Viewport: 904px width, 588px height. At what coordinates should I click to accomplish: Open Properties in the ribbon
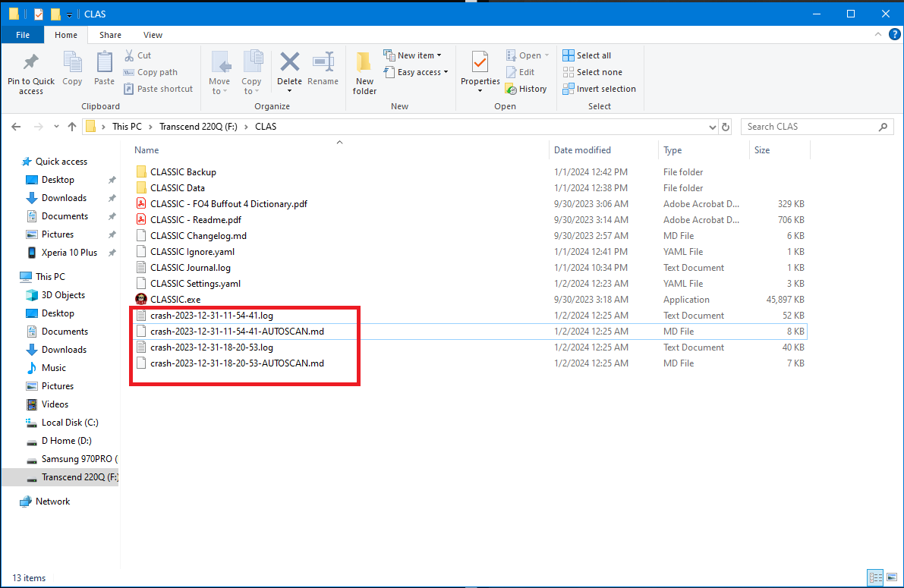(480, 63)
